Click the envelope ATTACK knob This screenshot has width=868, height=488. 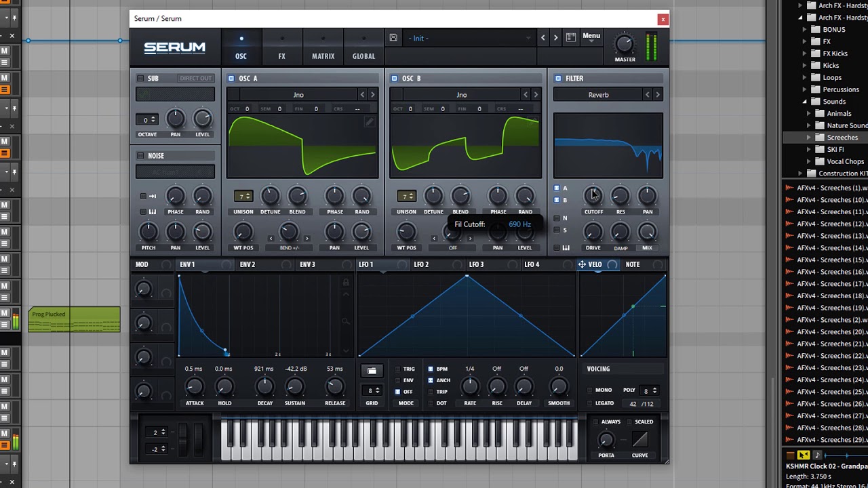195,388
